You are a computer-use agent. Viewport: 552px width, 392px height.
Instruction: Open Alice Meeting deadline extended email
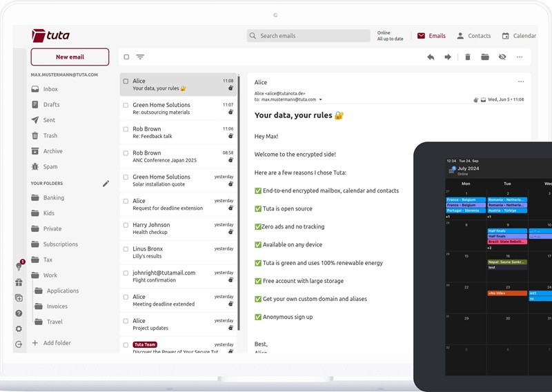pyautogui.click(x=178, y=300)
